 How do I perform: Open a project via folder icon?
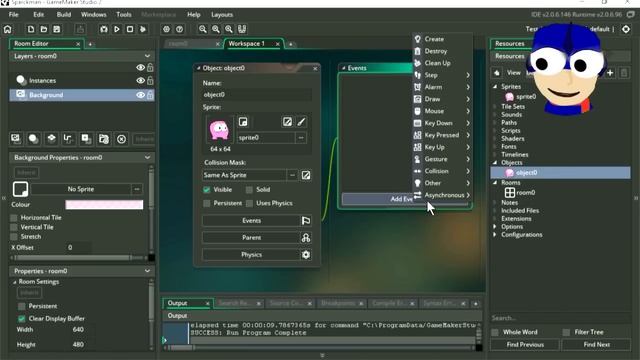point(44,29)
